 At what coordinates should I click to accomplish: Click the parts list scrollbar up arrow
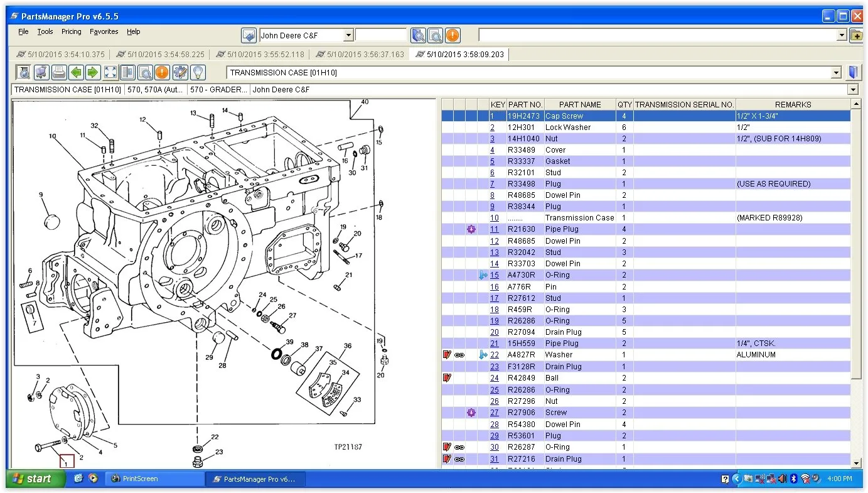(856, 104)
